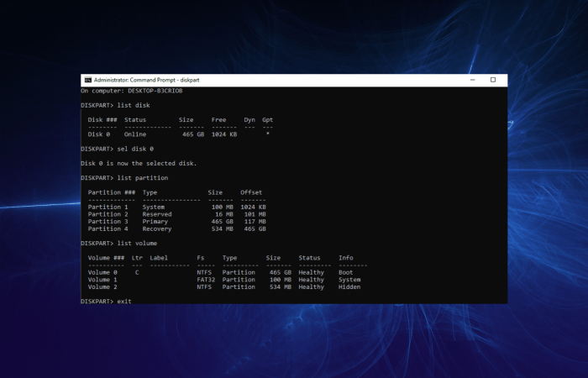Click the 'Volume 0' row label
Screen dimensions: 588x378
pyautogui.click(x=102, y=273)
